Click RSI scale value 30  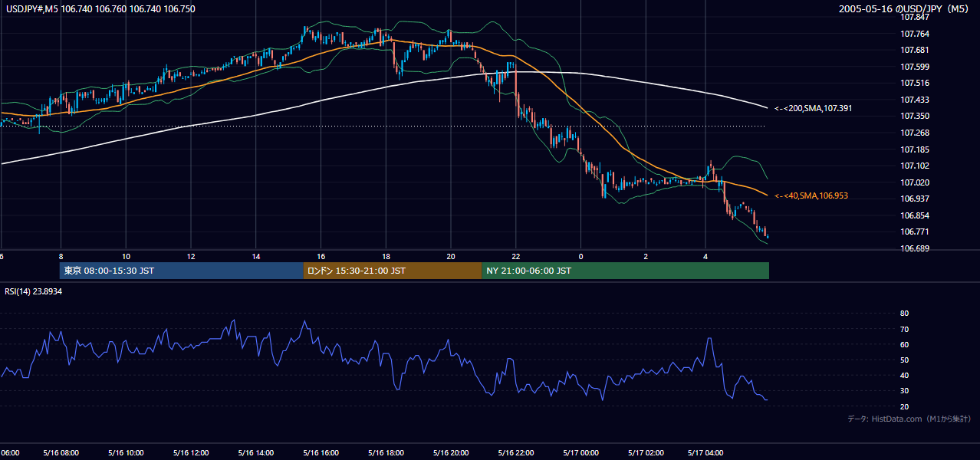905,390
